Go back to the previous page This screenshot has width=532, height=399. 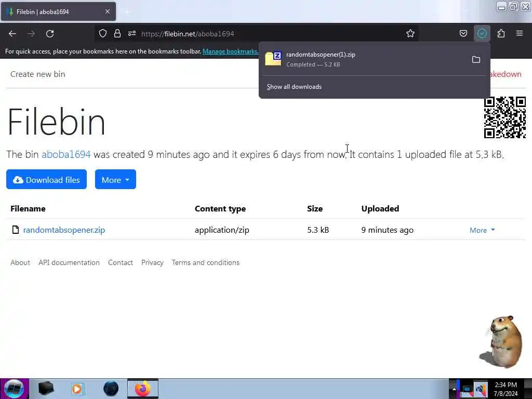point(12,34)
